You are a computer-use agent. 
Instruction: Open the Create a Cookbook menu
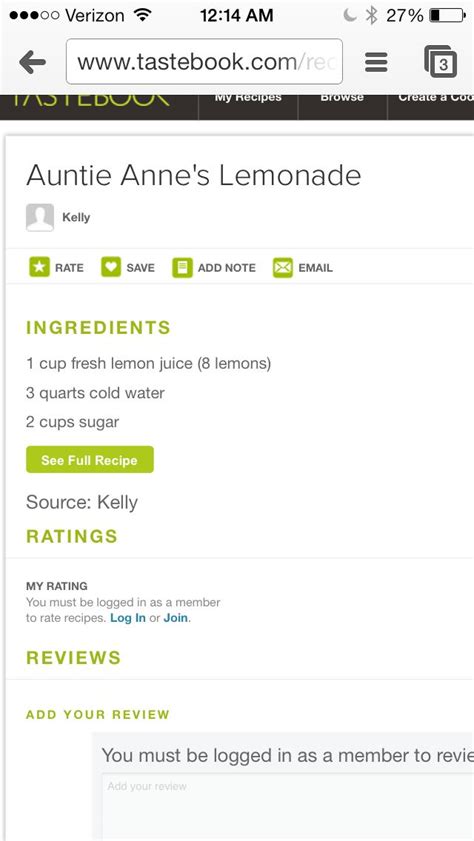pos(435,100)
